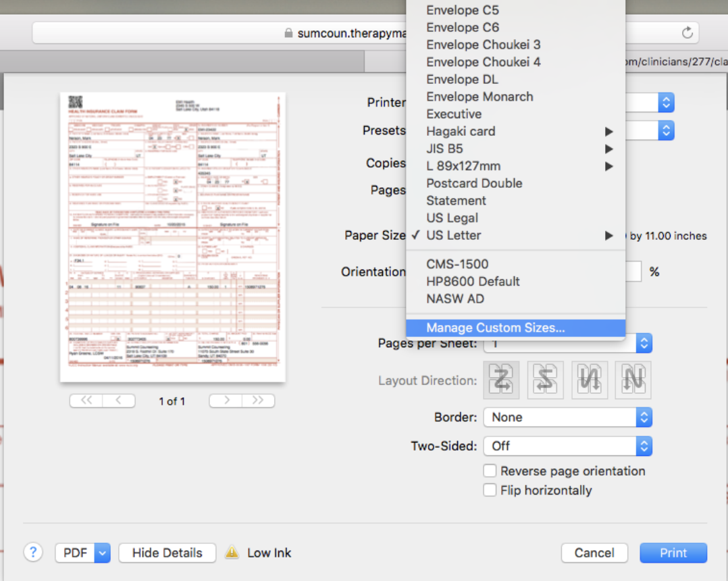Jump to last page using double-arrow

pos(258,401)
